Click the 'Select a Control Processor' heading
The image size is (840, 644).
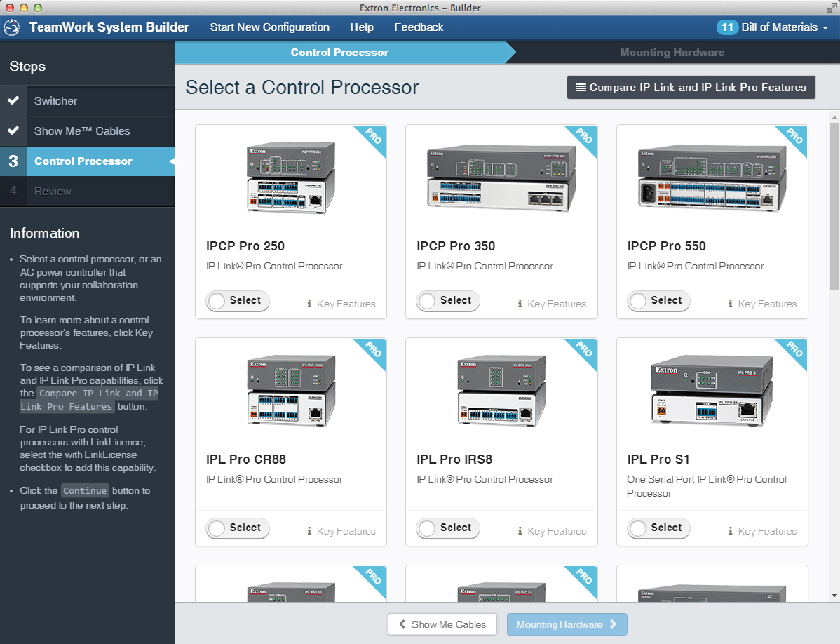[302, 87]
